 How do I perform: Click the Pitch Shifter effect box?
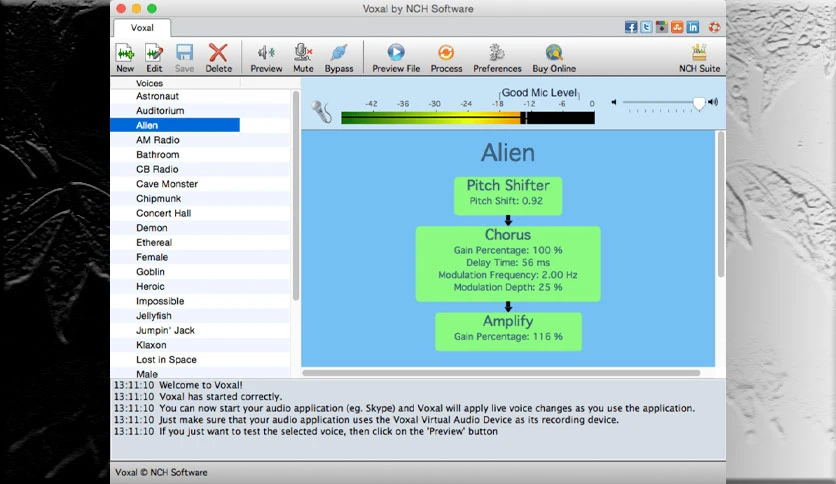point(508,196)
